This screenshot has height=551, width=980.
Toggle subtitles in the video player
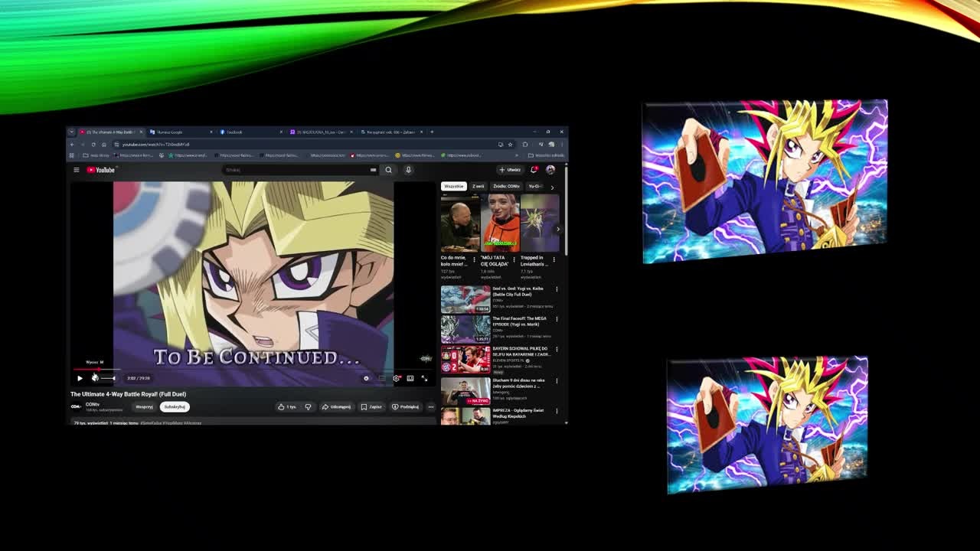coord(381,378)
